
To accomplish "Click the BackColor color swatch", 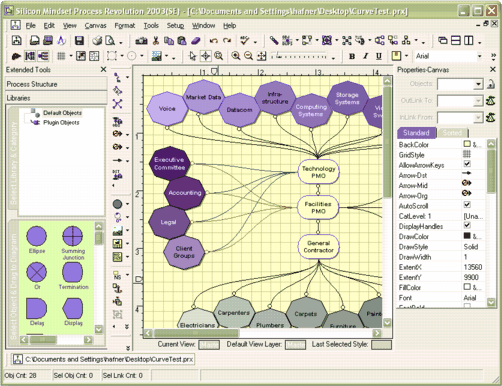I will point(467,144).
